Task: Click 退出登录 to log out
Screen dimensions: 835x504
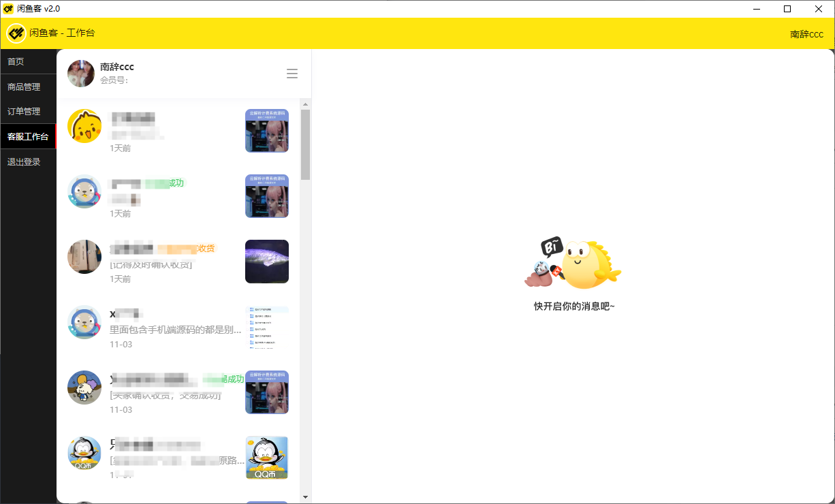Action: (24, 162)
